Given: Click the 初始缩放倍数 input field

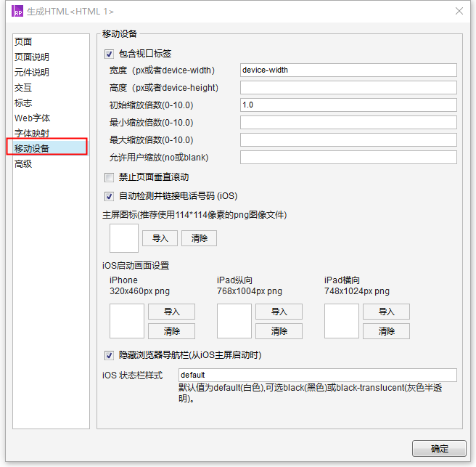Looking at the screenshot, I should [x=348, y=105].
